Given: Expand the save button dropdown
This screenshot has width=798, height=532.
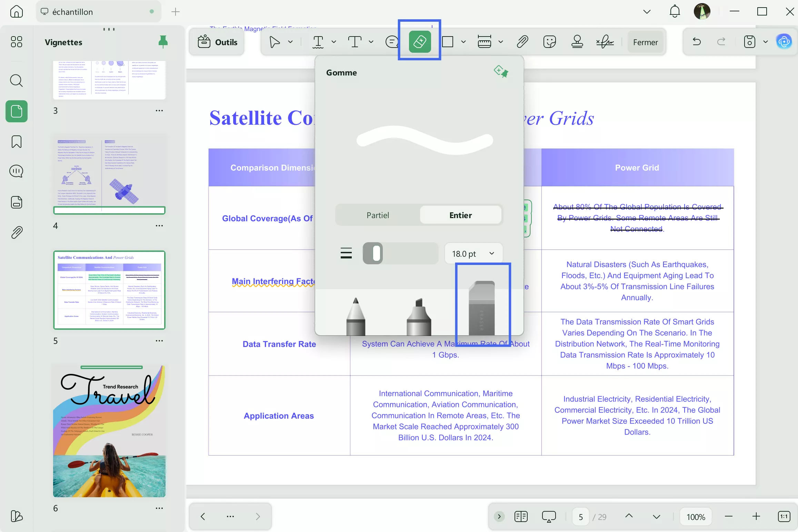Looking at the screenshot, I should [x=766, y=42].
